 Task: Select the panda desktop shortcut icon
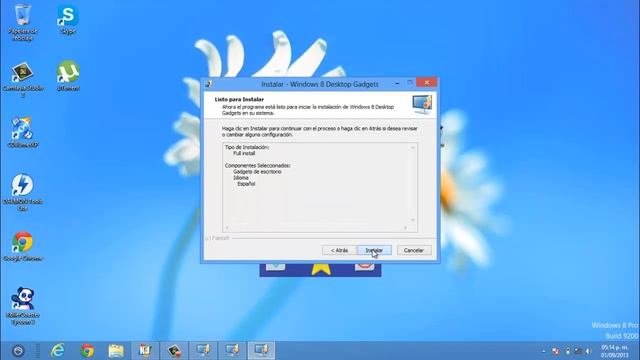click(22, 306)
